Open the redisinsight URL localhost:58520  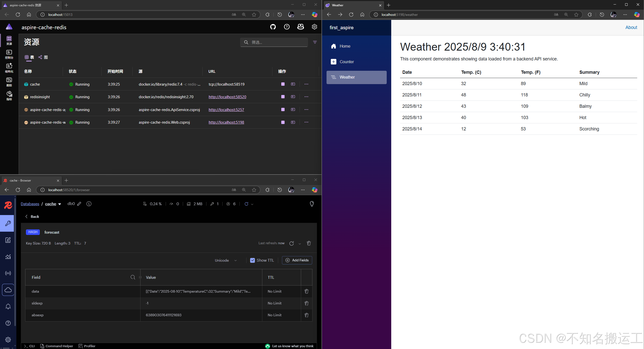[227, 97]
